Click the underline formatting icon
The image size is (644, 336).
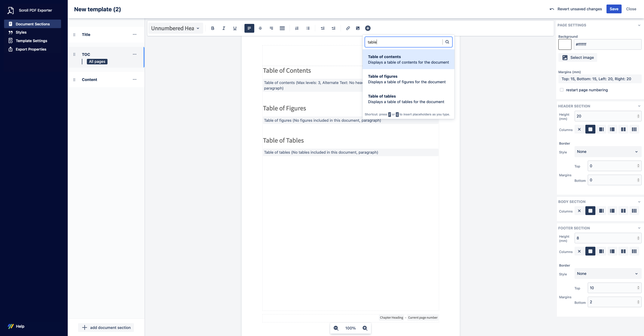(235, 28)
